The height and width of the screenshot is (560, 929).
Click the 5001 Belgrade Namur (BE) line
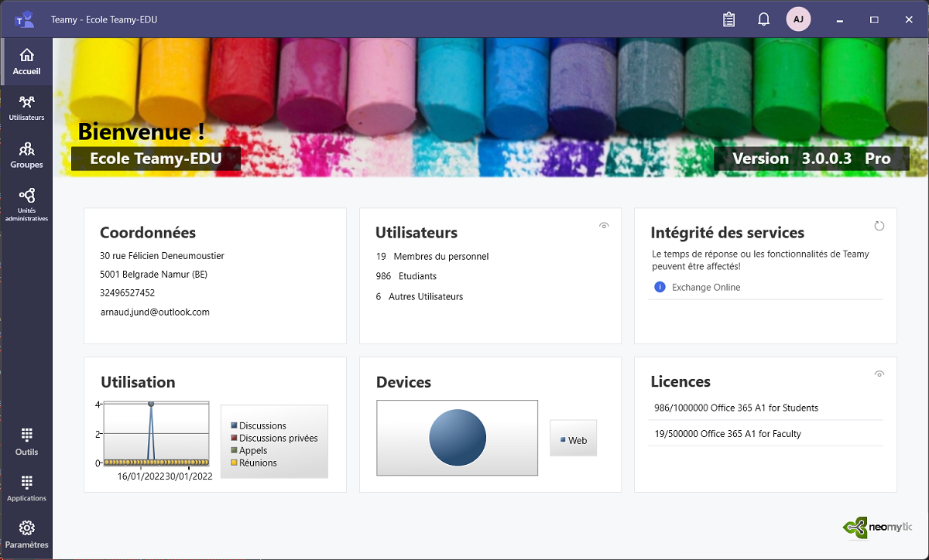pyautogui.click(x=153, y=274)
